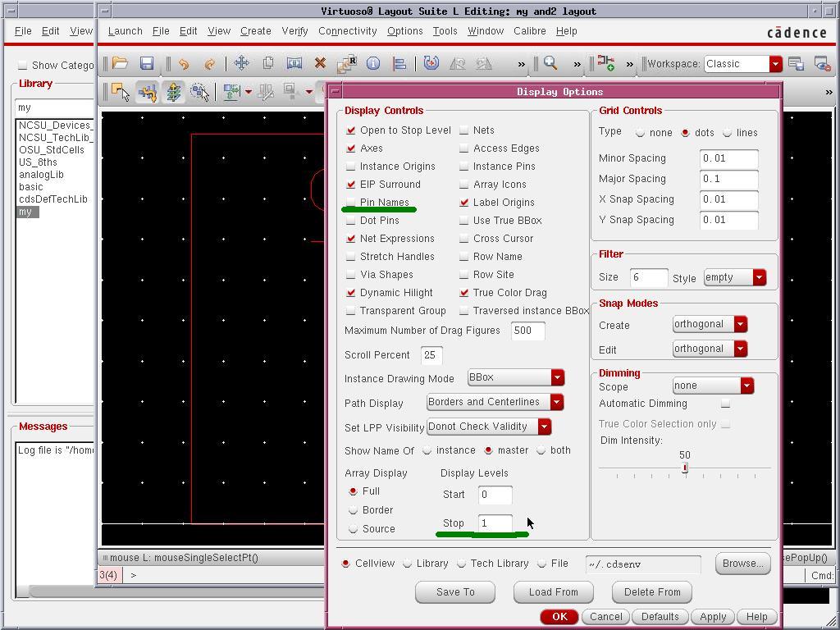
Task: Click the greyed-out flip vertical icon
Action: (x=484, y=64)
